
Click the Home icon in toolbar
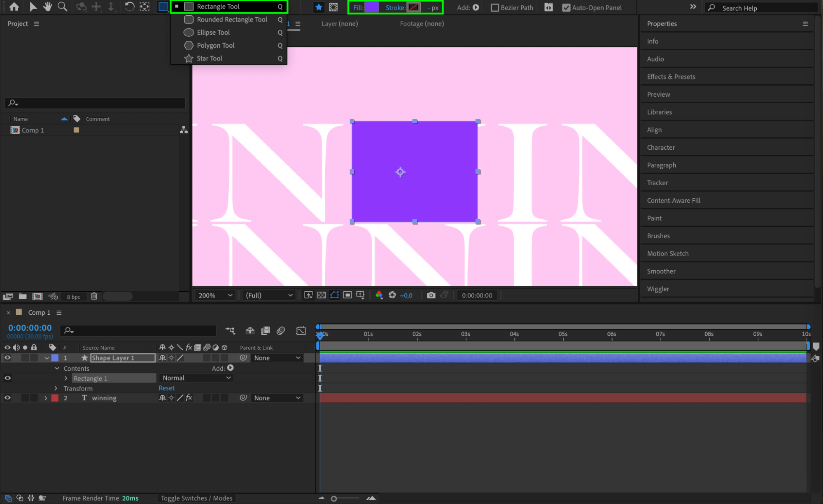14,7
